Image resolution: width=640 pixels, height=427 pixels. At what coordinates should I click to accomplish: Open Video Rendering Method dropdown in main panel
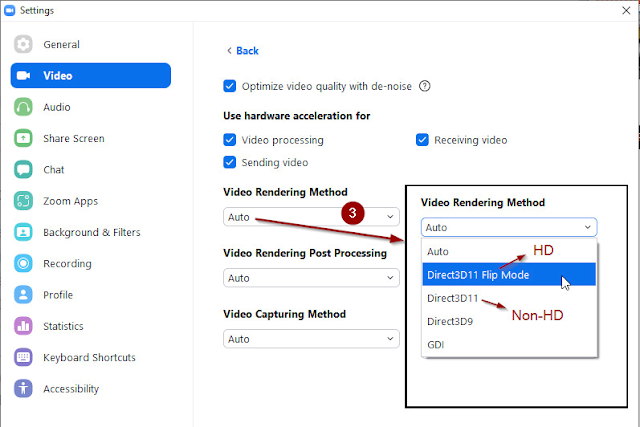pos(311,217)
